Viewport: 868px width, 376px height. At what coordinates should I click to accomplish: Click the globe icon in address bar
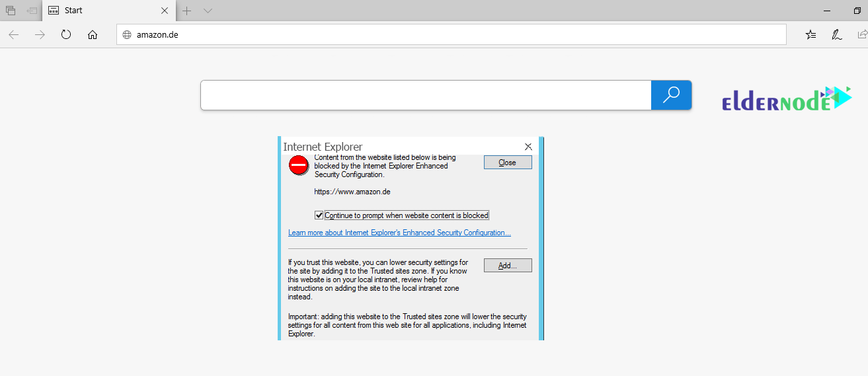coord(128,34)
